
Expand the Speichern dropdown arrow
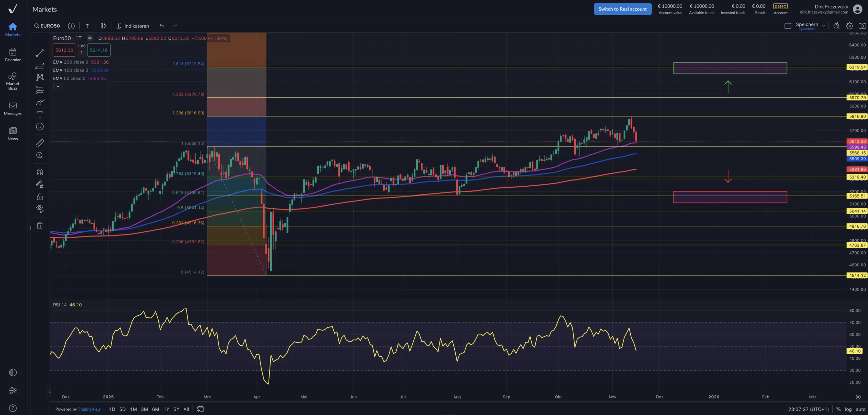coord(824,26)
